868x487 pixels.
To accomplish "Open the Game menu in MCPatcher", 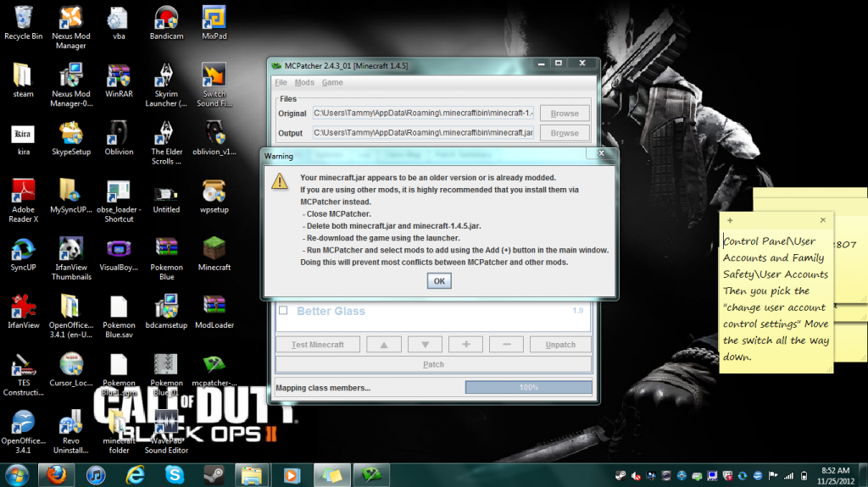I will click(x=331, y=83).
